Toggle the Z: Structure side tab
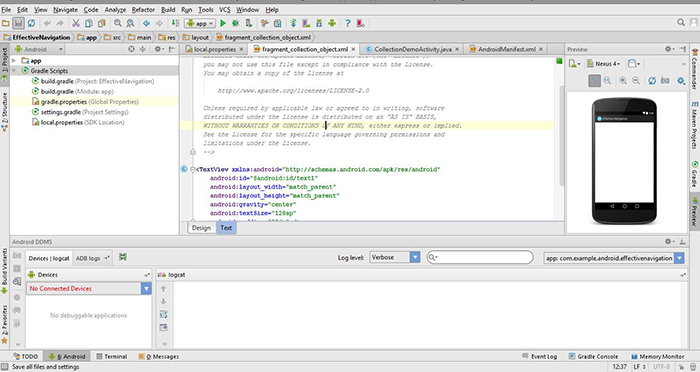This screenshot has width=700, height=372. (x=4, y=112)
